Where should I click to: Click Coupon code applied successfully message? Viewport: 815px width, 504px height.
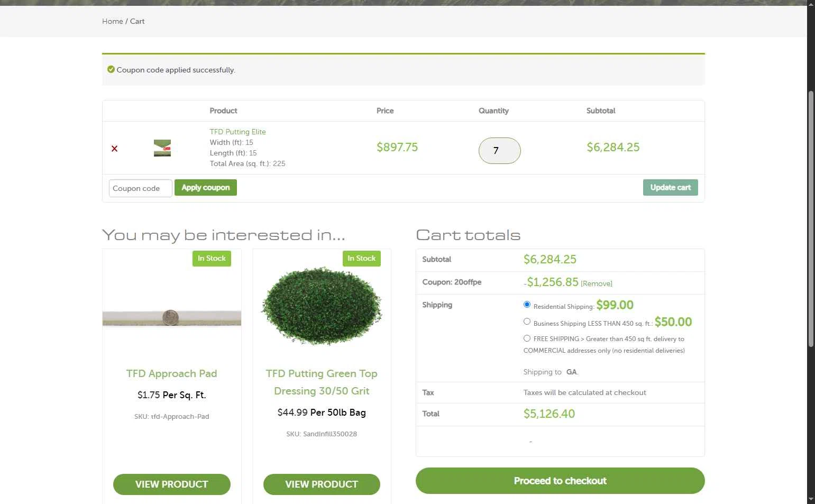pyautogui.click(x=176, y=70)
